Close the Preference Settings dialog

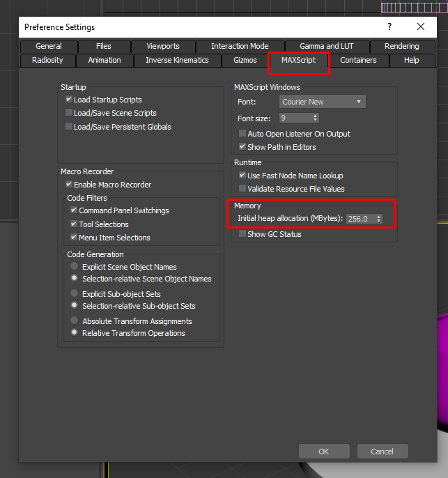(x=421, y=26)
